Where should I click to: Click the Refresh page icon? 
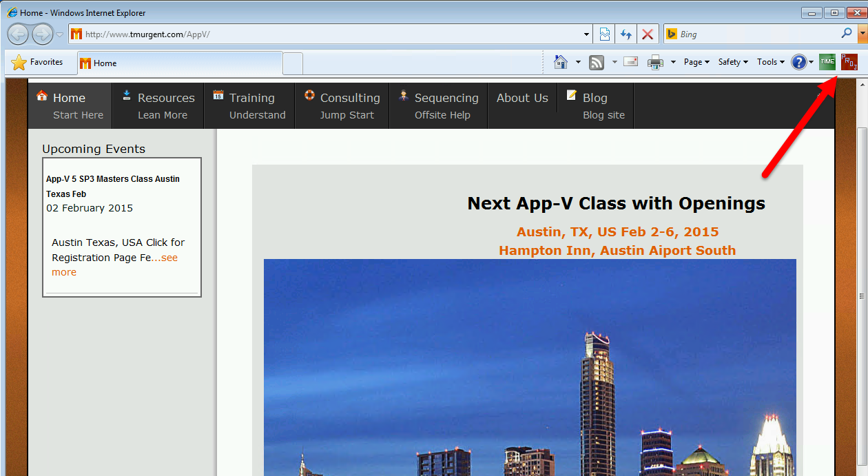tap(626, 34)
